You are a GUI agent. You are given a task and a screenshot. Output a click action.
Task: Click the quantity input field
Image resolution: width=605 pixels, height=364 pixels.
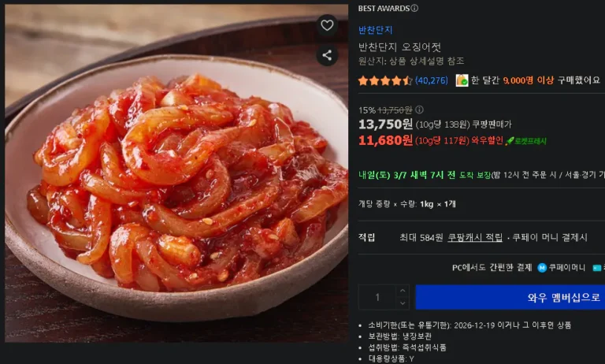pyautogui.click(x=377, y=297)
